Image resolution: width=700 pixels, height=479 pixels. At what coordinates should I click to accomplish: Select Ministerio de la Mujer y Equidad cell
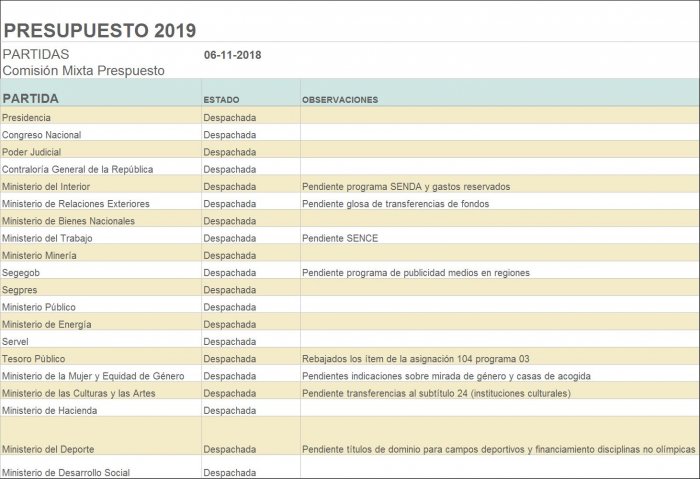[x=92, y=376]
